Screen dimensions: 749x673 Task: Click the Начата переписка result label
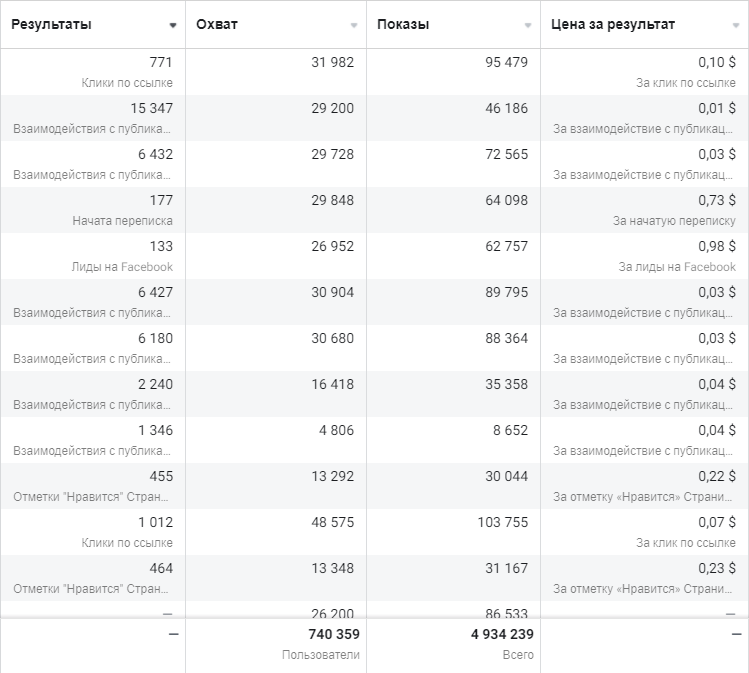click(x=122, y=221)
